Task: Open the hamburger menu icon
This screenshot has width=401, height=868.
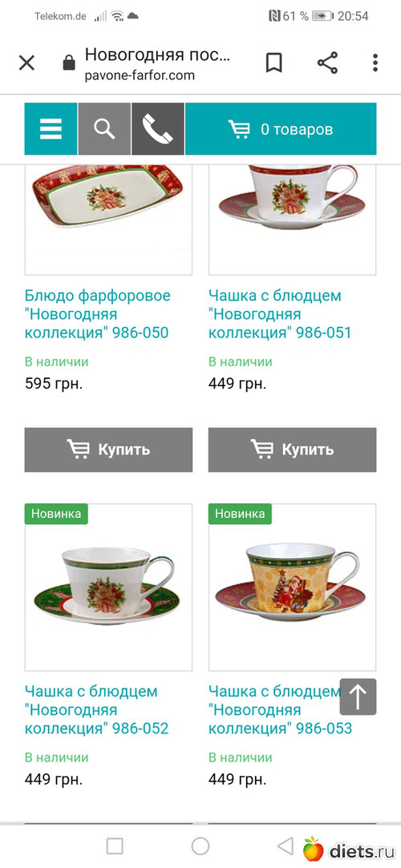Action: tap(51, 129)
